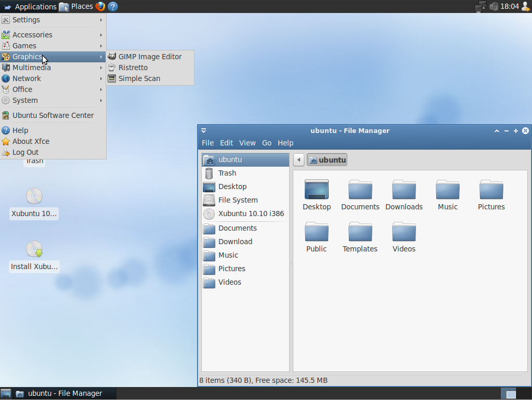Select the Videos folder icon in main pane
Viewport: 532px width, 400px height.
click(404, 232)
